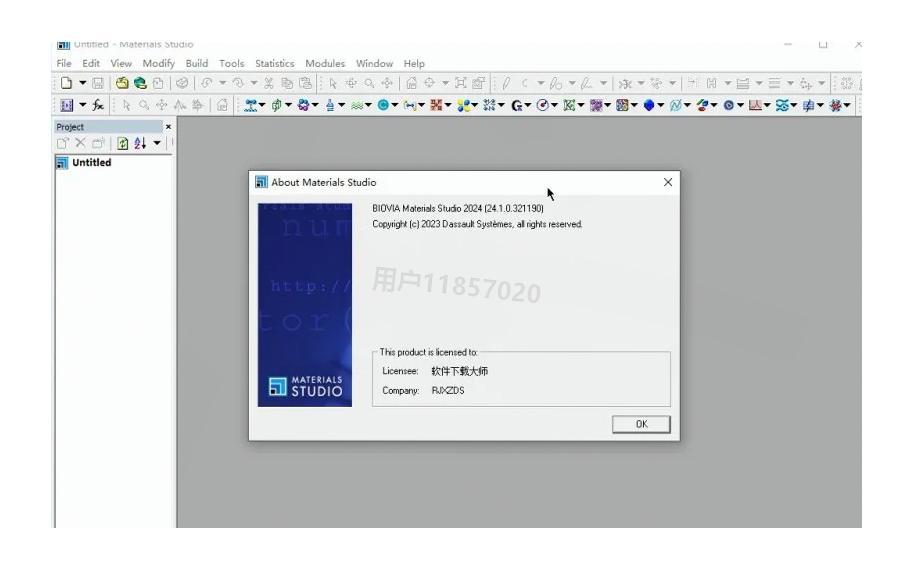The height and width of the screenshot is (570, 914).
Task: Click the Refresh project icon in Project panel
Action: [122, 143]
